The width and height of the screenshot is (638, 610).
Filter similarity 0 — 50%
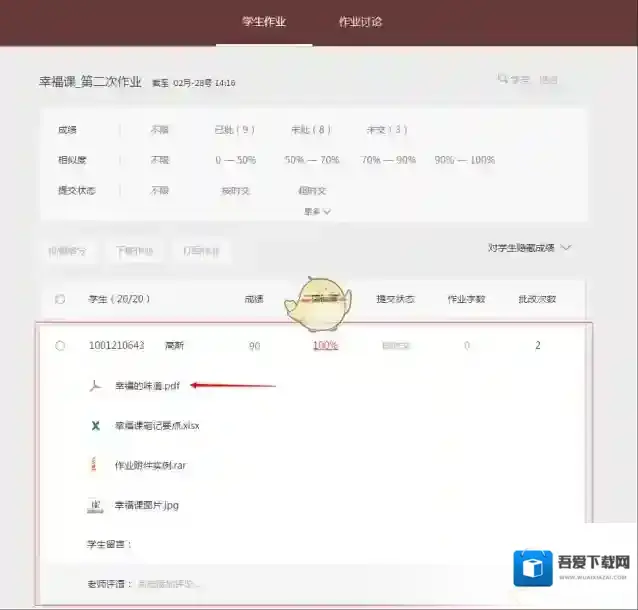(236, 160)
